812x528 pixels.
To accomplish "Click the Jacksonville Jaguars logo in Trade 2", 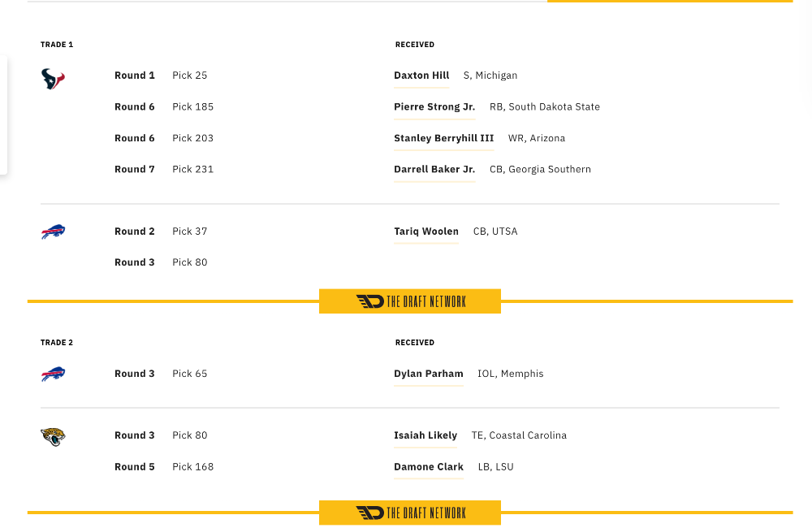I will 54,436.
